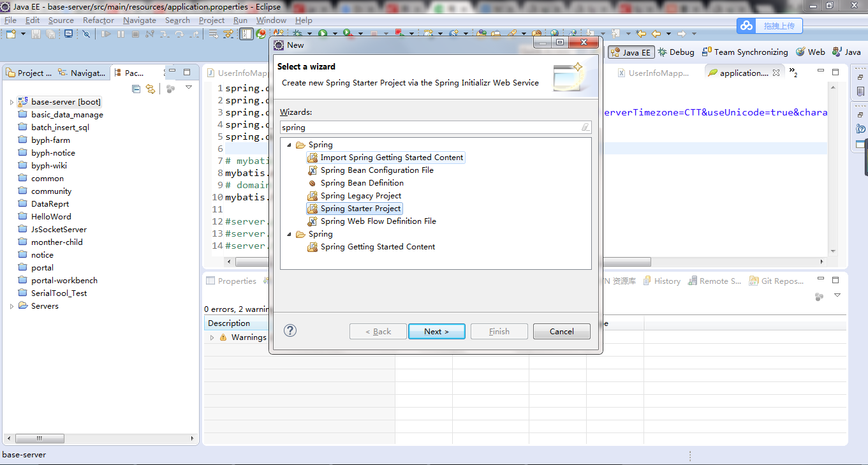868x465 pixels.
Task: Click the Suspend debug toolbar icon
Action: [x=121, y=33]
